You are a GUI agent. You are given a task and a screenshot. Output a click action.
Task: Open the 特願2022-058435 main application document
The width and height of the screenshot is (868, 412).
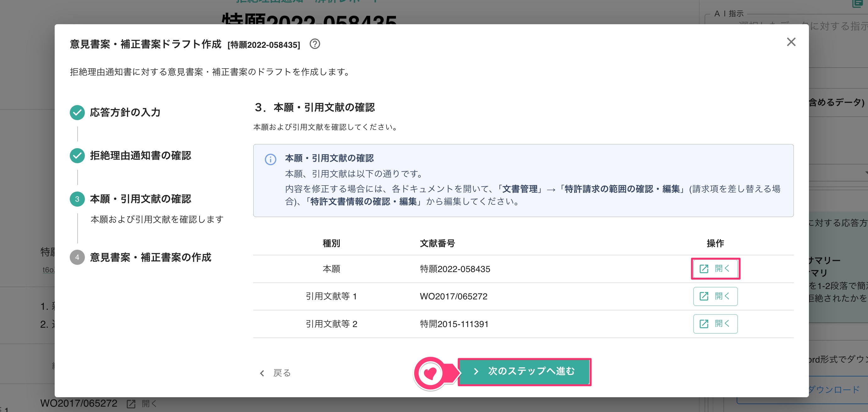click(715, 269)
